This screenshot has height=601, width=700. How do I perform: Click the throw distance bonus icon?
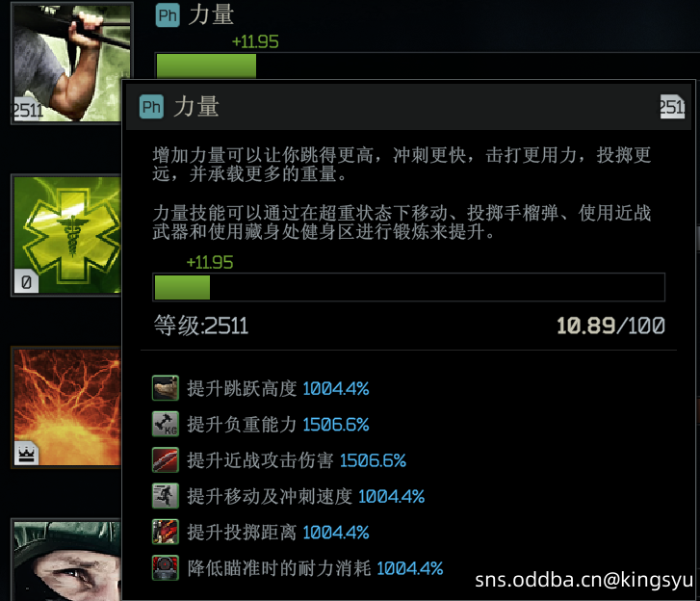(166, 532)
